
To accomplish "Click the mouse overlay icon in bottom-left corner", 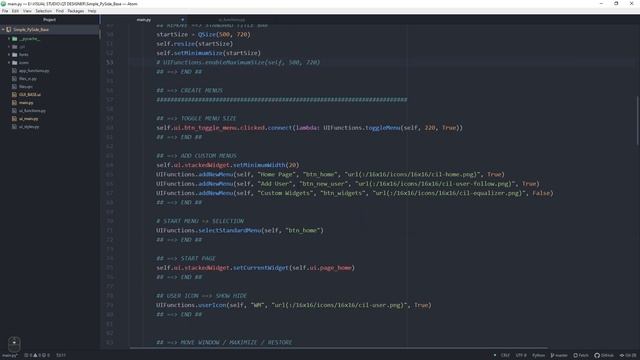I will click(14, 344).
